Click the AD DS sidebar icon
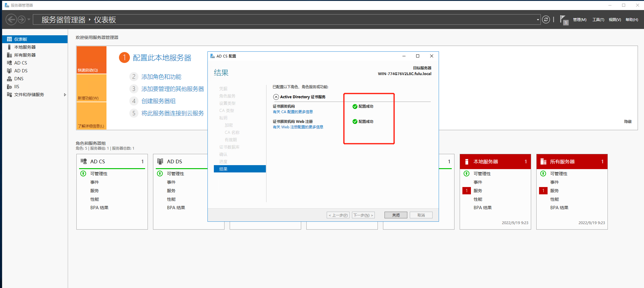The image size is (644, 288). coord(9,71)
